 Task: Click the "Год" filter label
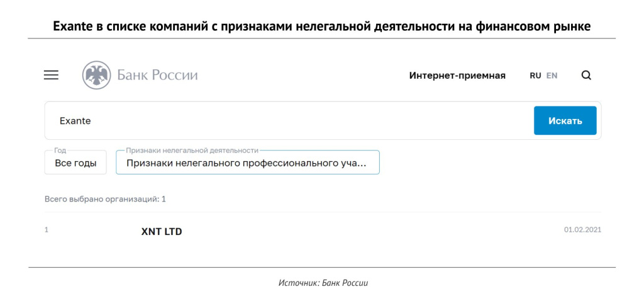pyautogui.click(x=60, y=151)
